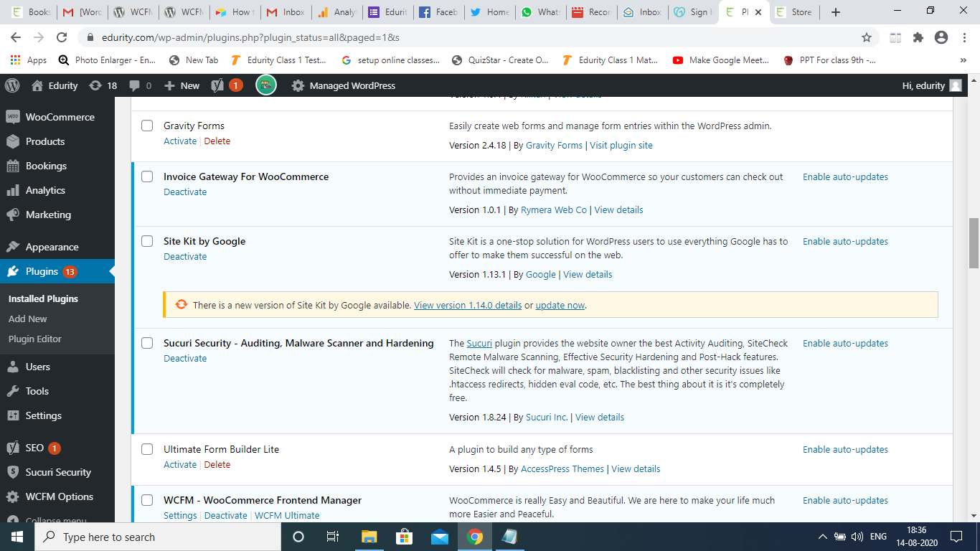
Task: Go to Add New plugin submenu
Action: click(x=28, y=319)
